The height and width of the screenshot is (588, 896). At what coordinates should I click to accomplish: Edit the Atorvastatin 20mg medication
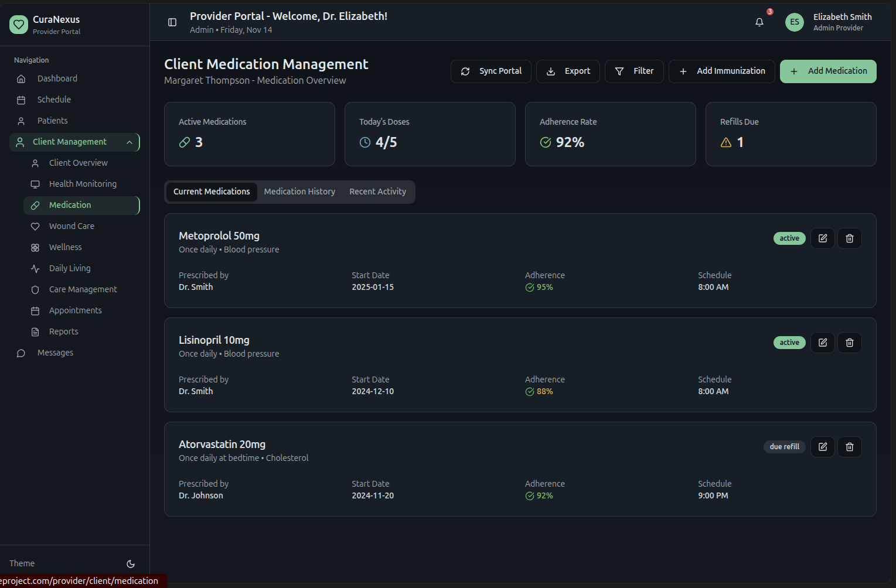click(822, 447)
